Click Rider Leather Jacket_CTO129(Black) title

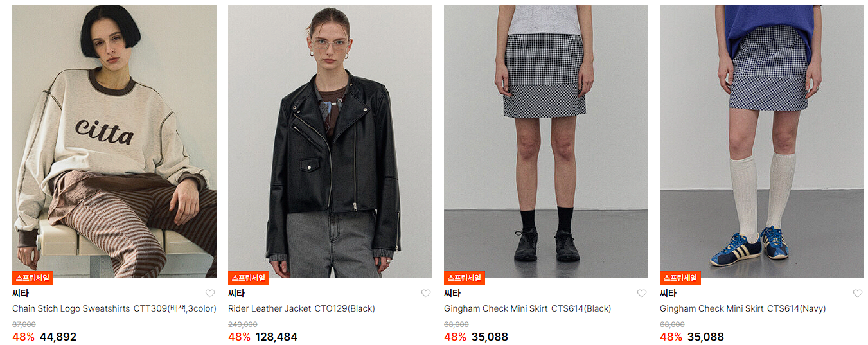point(301,309)
